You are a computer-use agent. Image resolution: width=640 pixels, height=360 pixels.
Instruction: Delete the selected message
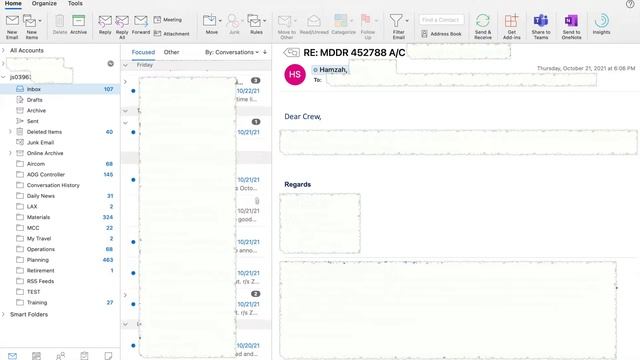coord(60,24)
